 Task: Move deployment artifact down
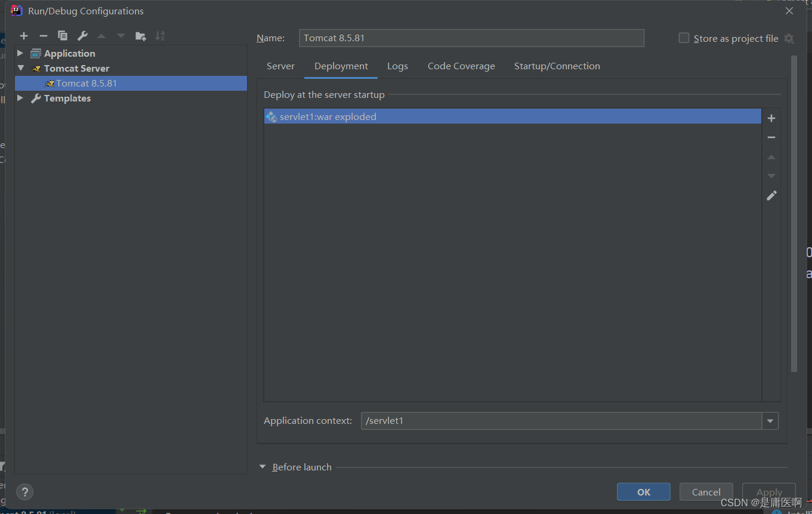point(771,176)
